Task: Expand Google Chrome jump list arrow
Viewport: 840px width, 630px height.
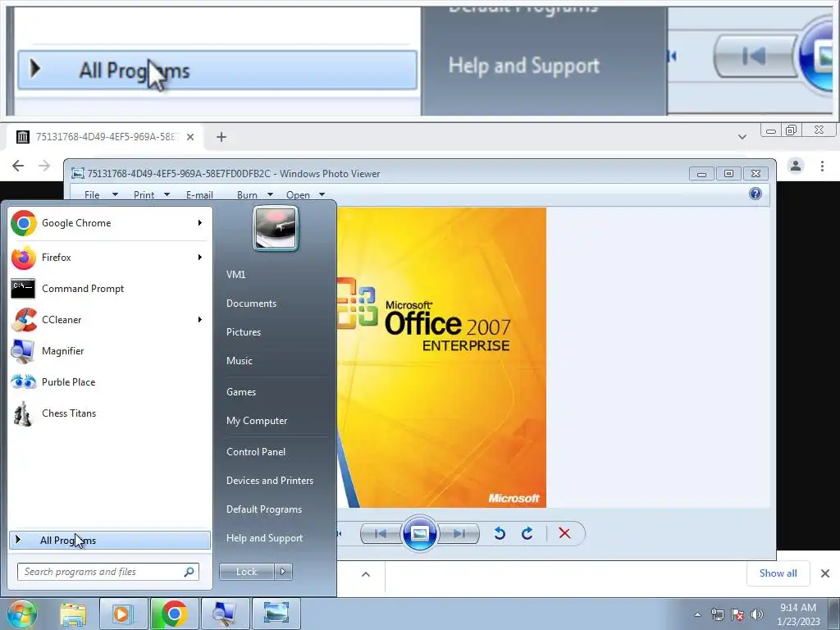Action: point(200,223)
